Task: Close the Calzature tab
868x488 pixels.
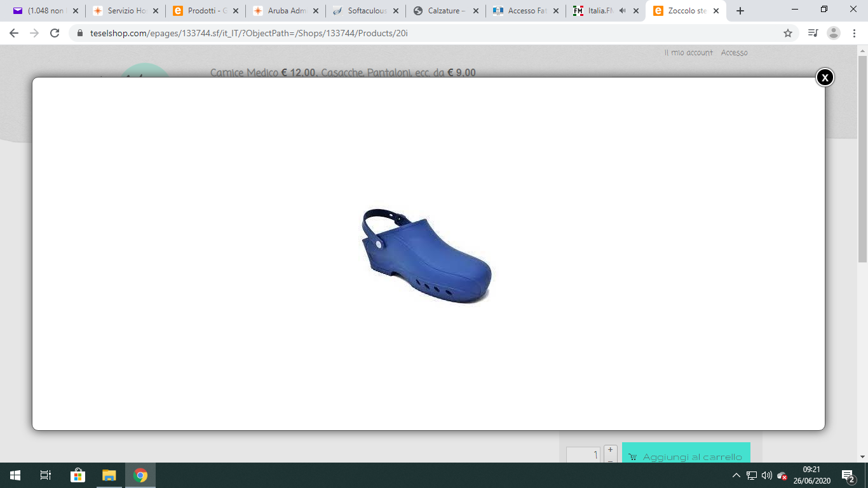Action: pyautogui.click(x=476, y=11)
